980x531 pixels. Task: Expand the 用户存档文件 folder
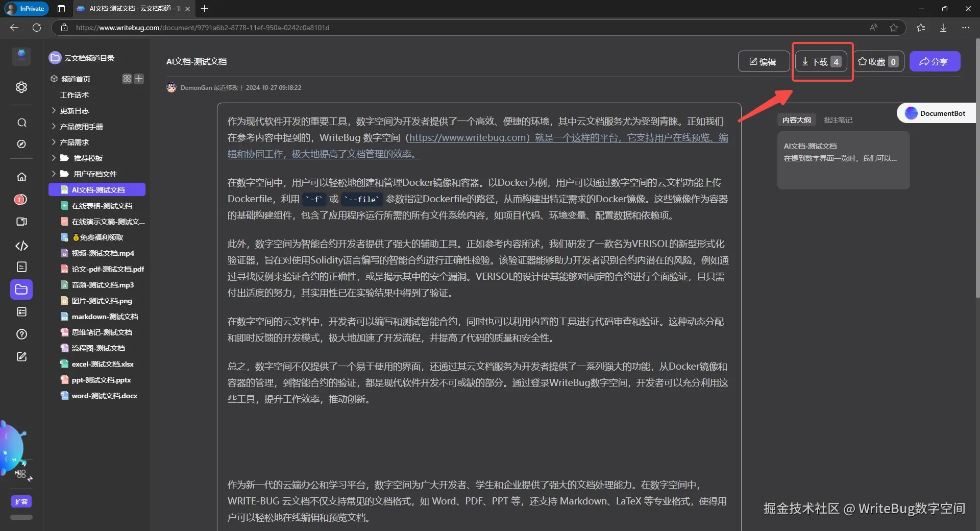tap(53, 174)
